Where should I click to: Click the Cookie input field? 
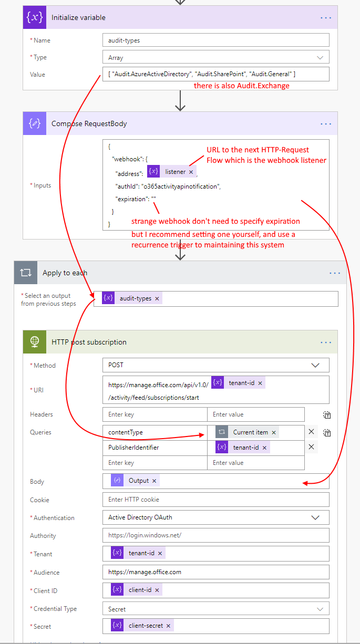[215, 500]
